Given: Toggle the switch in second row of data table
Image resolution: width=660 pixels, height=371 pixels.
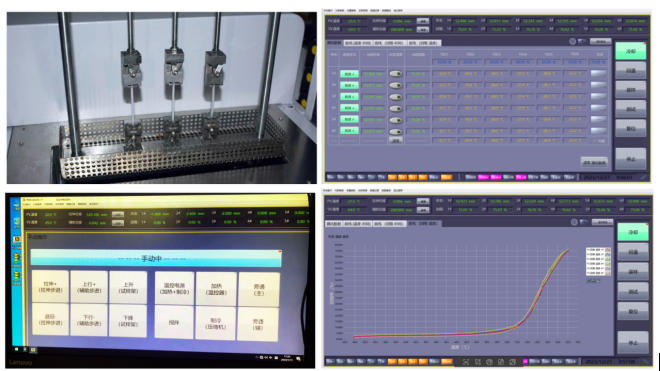Looking at the screenshot, I should (x=395, y=85).
